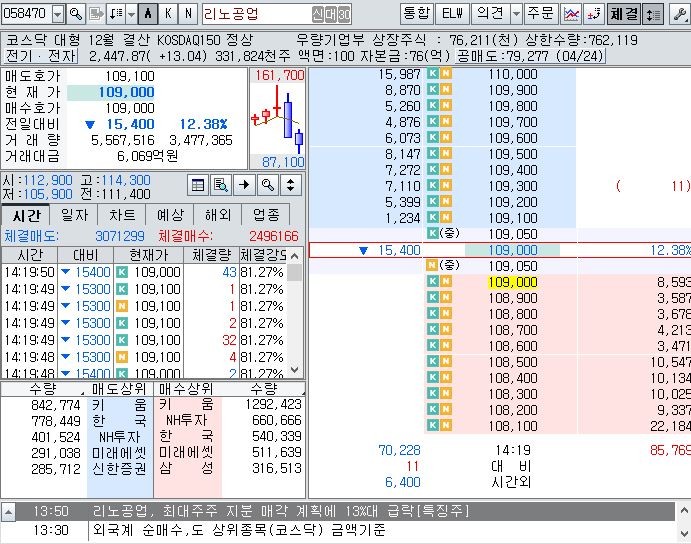The width and height of the screenshot is (691, 544).
Task: Open the dropdown arrow next to sort icon
Action: (x=131, y=14)
